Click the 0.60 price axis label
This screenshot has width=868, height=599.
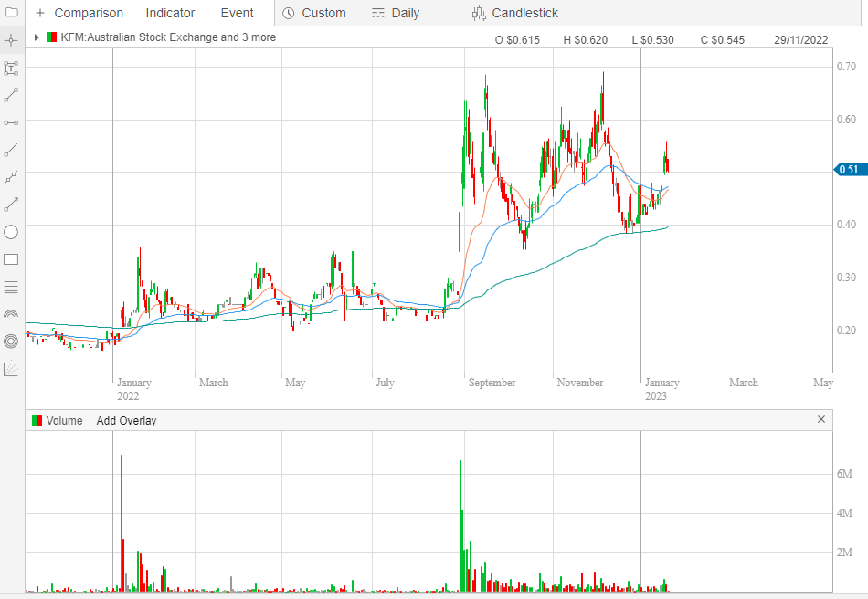[846, 120]
